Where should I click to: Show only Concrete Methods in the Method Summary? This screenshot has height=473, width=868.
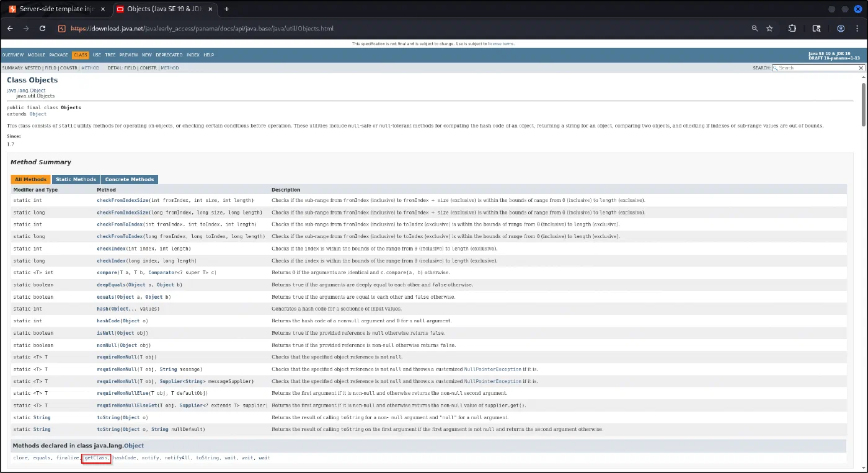[x=130, y=179]
